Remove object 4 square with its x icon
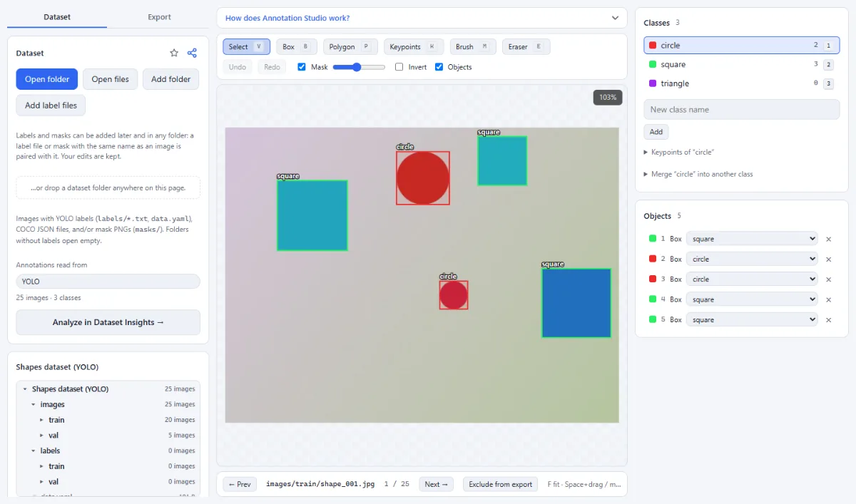The width and height of the screenshot is (856, 504). coord(828,299)
